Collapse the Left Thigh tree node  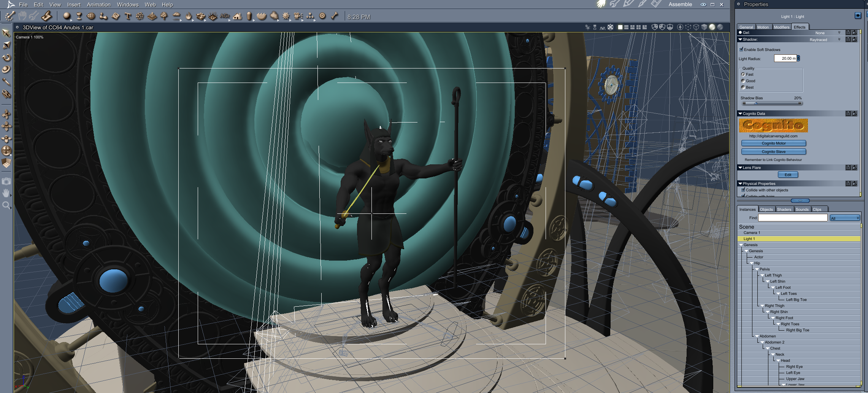[762, 275]
